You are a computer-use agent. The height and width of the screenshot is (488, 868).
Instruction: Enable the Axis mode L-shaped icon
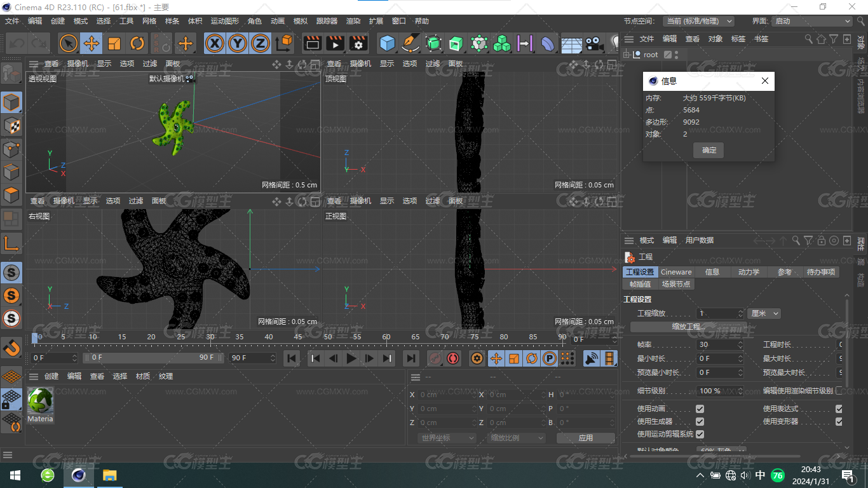[11, 243]
